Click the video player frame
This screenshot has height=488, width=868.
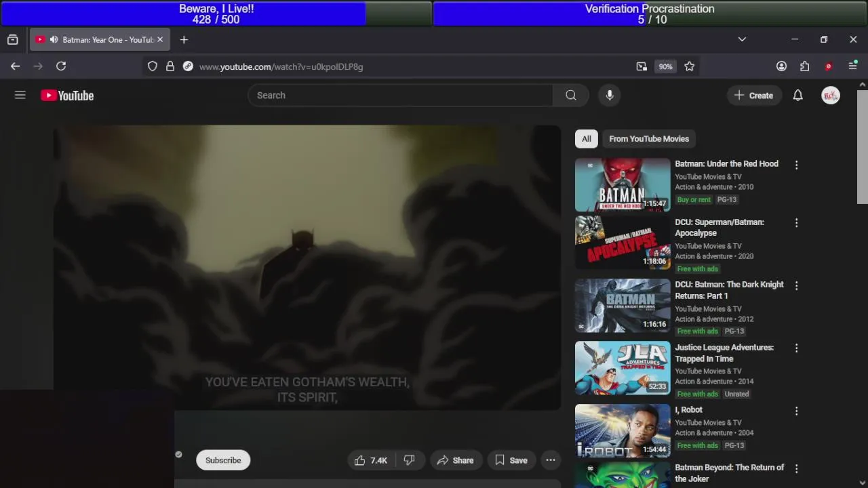pos(307,268)
